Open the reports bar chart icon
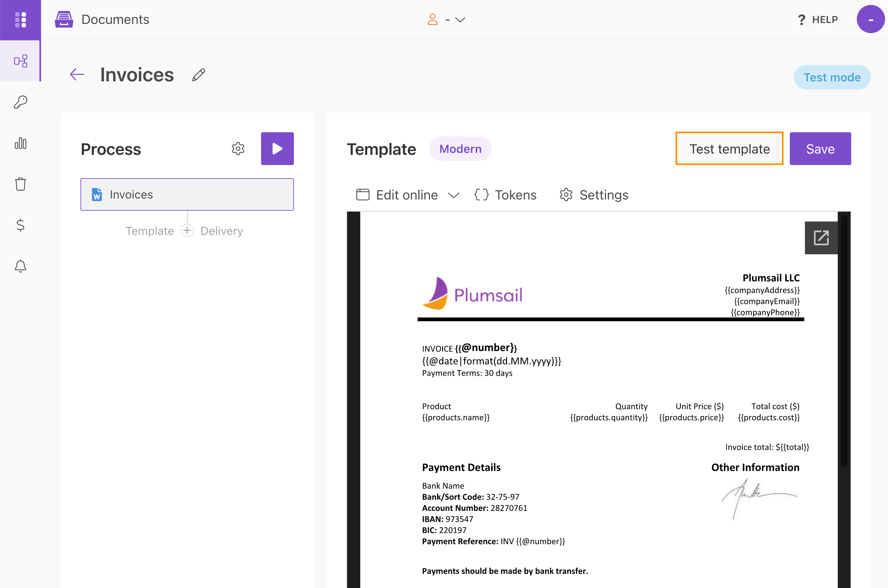888x588 pixels. click(20, 143)
